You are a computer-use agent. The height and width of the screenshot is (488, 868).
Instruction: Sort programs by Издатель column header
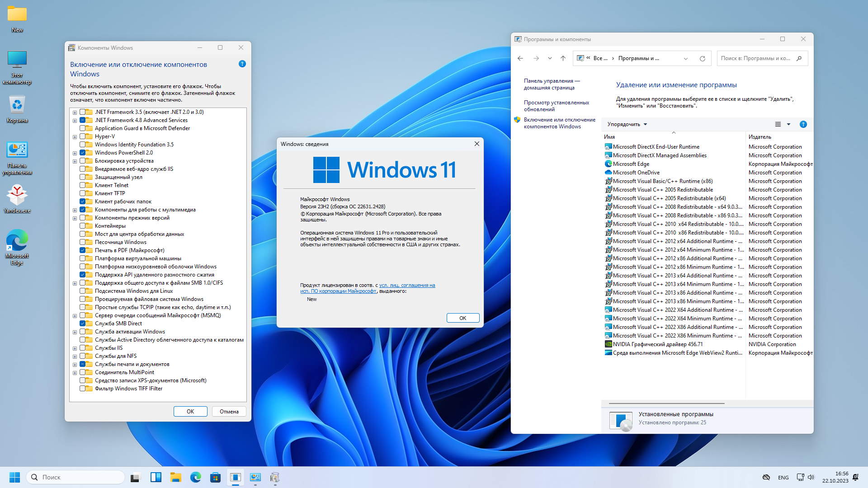tap(760, 137)
